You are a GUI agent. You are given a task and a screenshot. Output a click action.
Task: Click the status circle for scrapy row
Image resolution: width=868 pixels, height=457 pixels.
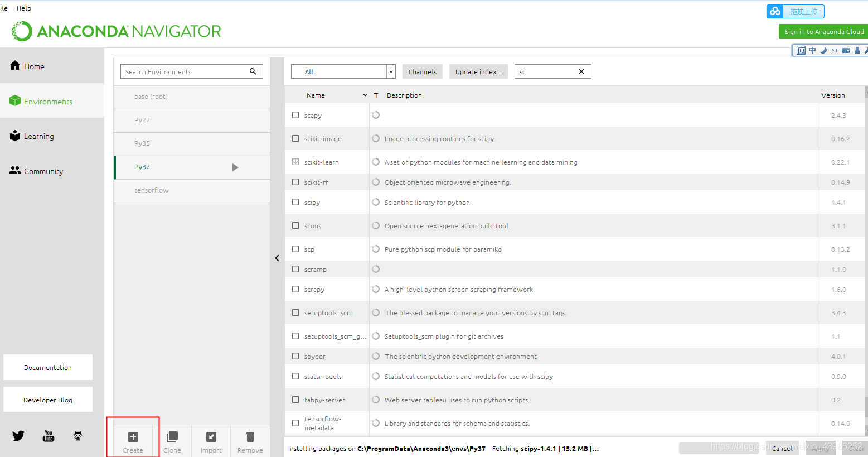[376, 289]
